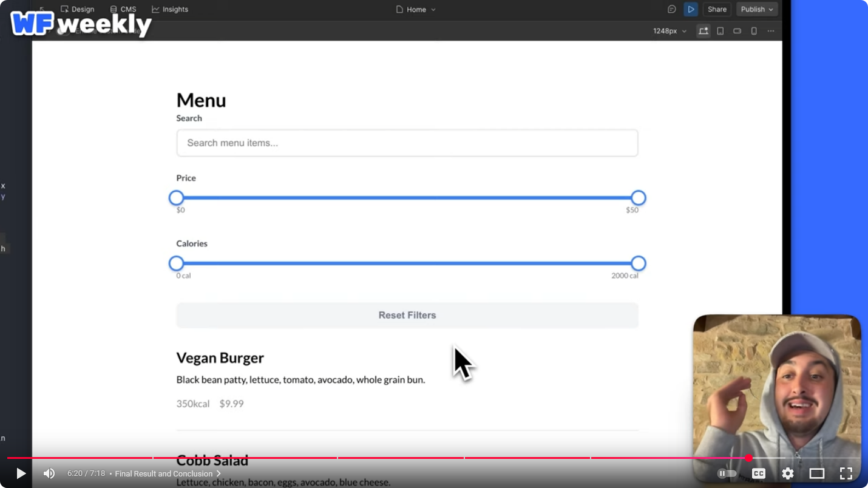Screen dimensions: 868x488
Task: Open YouTube settings gear
Action: [788, 473]
